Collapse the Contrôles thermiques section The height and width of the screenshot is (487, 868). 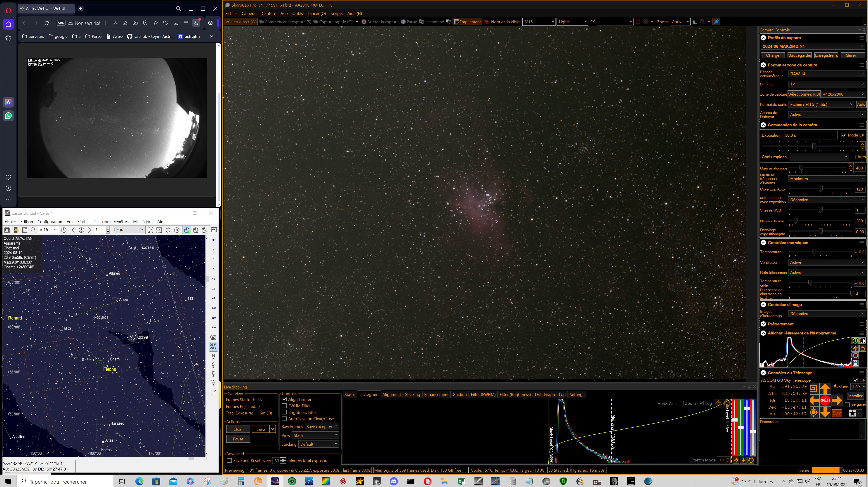click(763, 242)
